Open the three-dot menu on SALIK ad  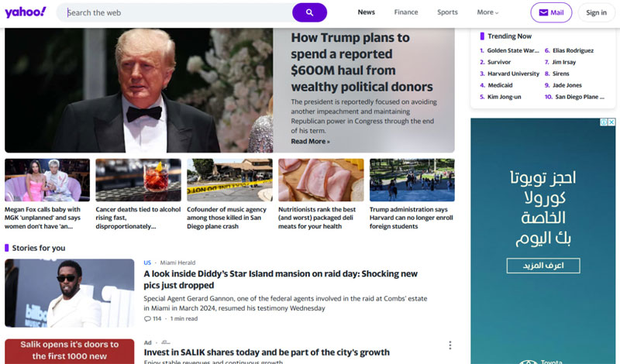[450, 345]
